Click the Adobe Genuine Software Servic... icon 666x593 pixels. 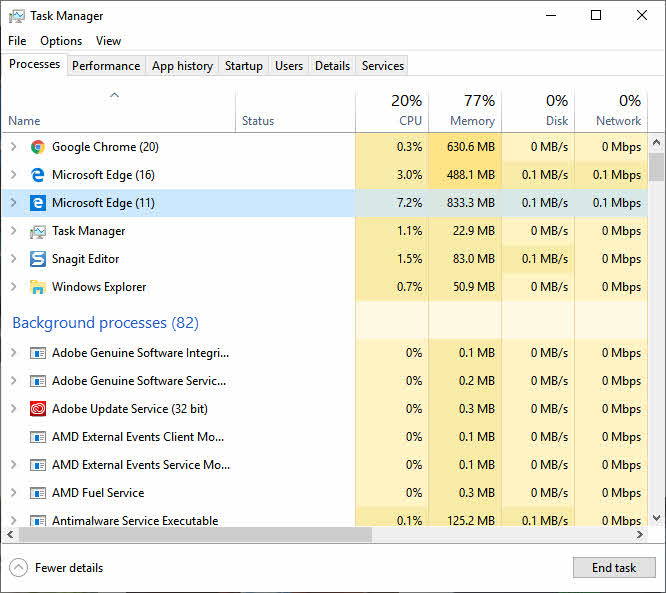(38, 381)
